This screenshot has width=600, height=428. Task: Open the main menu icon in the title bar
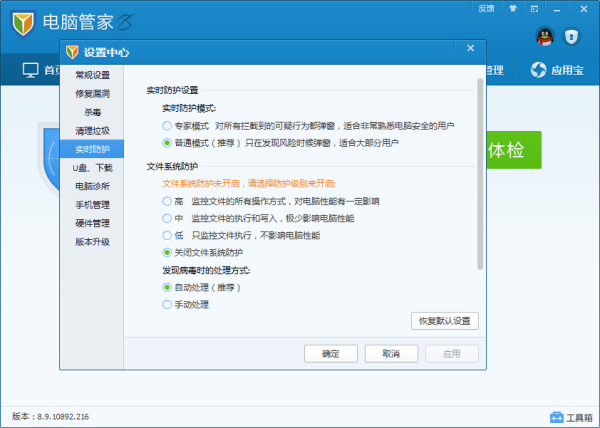535,9
